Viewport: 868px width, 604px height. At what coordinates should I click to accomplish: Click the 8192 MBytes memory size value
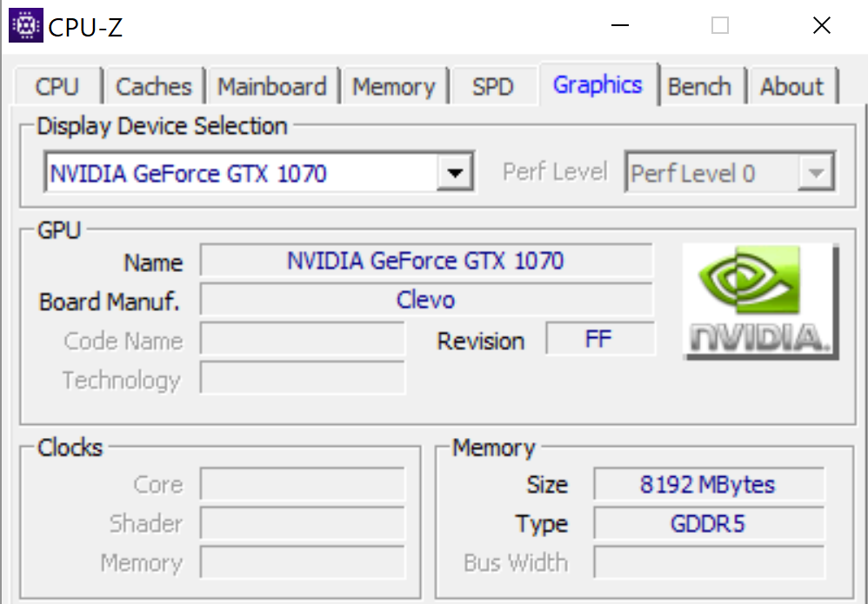coord(708,484)
